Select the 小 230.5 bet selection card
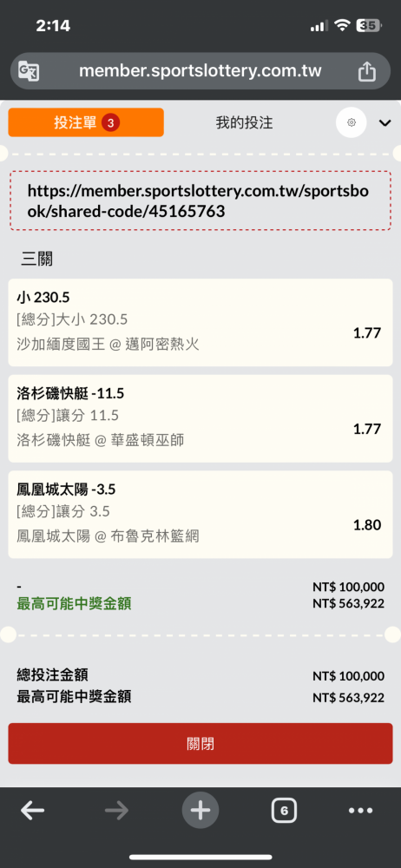The height and width of the screenshot is (868, 401). [200, 322]
